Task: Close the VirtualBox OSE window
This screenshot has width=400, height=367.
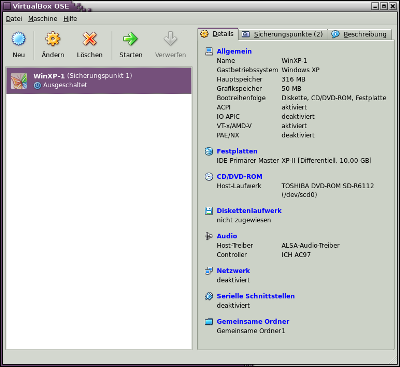Action: (392, 6)
